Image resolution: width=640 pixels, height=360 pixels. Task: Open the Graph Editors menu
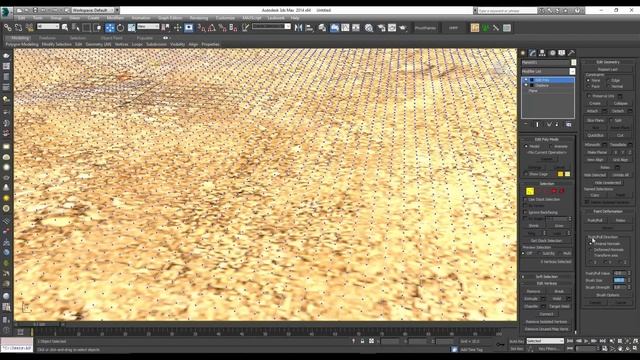tap(170, 18)
